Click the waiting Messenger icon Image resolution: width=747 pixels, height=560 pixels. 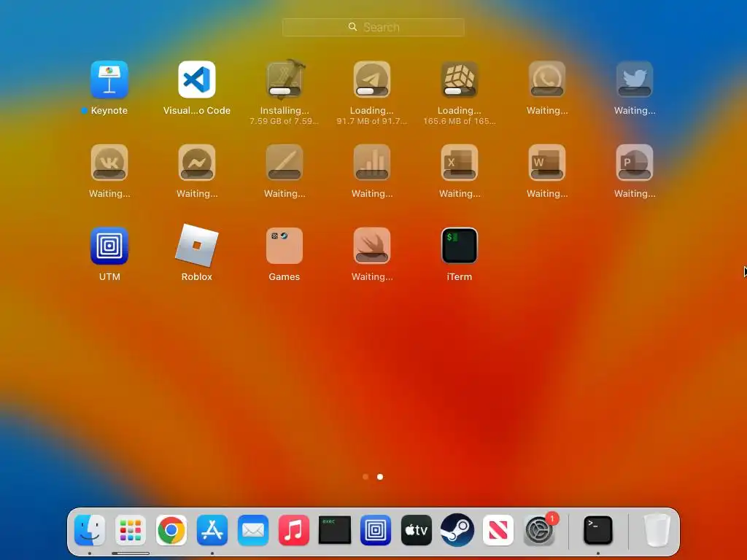point(197,163)
